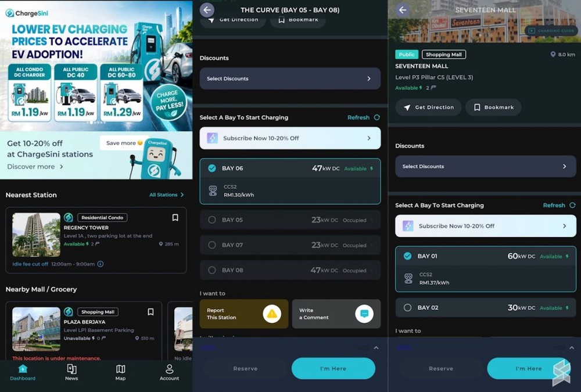
Task: Open the Map tab icon
Action: point(120,369)
